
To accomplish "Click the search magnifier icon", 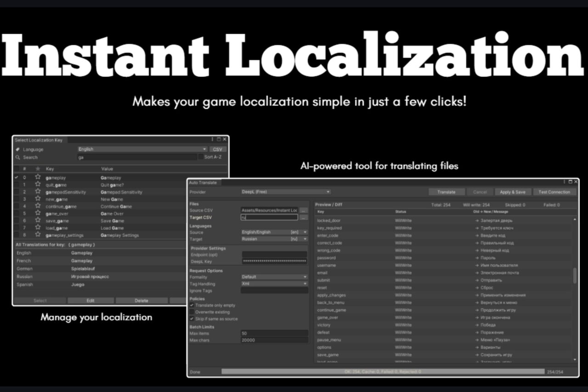I will coord(17,156).
